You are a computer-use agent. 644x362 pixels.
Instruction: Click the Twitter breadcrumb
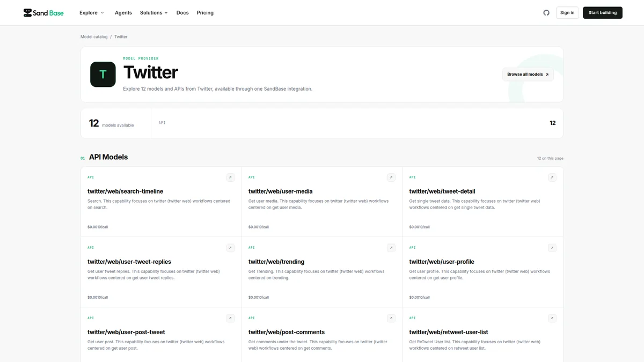[x=121, y=36]
